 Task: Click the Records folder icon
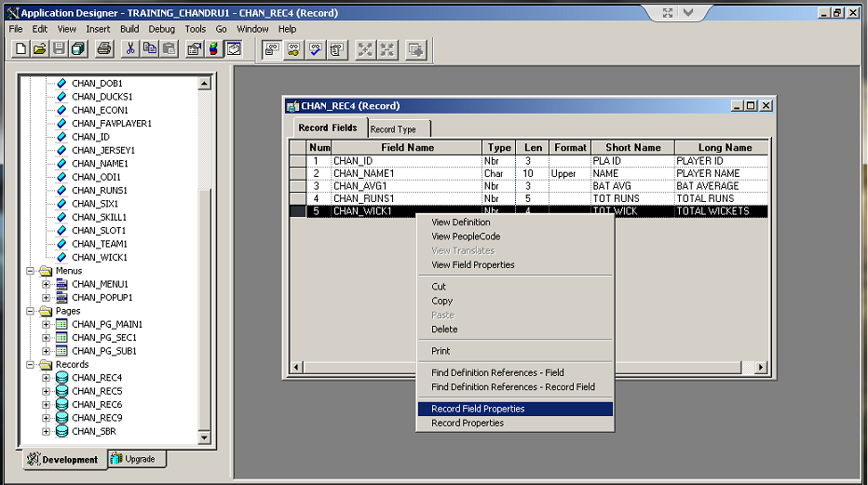(46, 364)
